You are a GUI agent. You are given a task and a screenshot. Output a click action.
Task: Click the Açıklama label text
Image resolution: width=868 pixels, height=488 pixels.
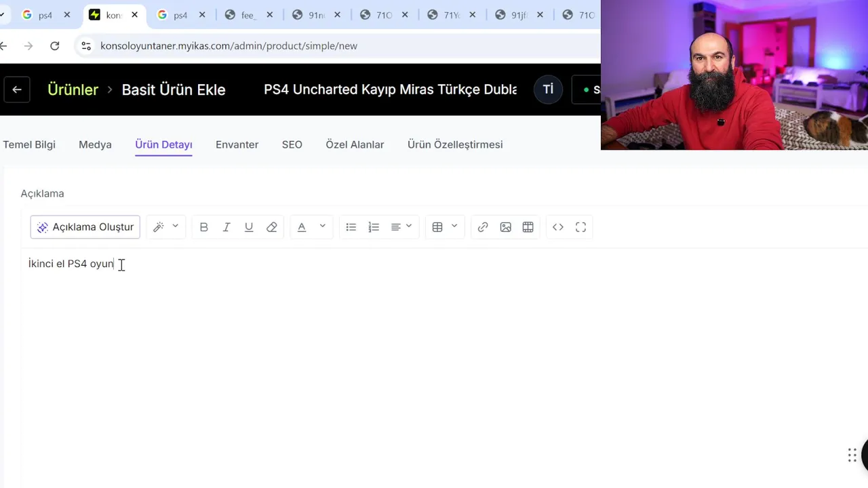pyautogui.click(x=42, y=193)
